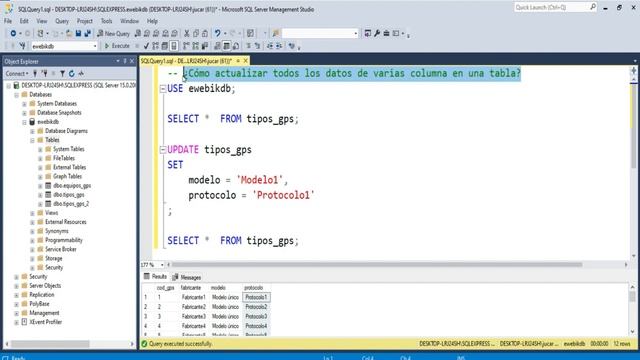This screenshot has width=640, height=360.
Task: Click the Results to Grid icon
Action: click(x=227, y=46)
